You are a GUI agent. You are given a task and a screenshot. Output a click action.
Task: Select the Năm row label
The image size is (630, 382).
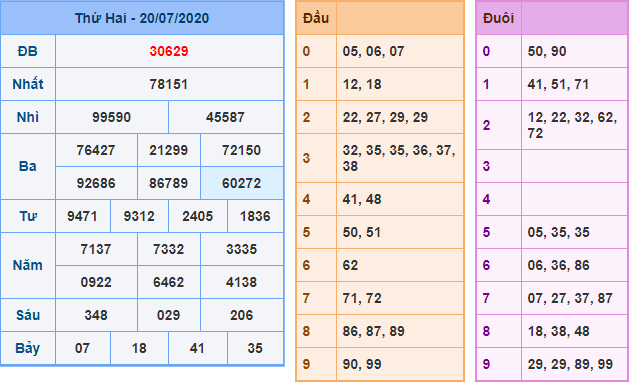click(28, 265)
